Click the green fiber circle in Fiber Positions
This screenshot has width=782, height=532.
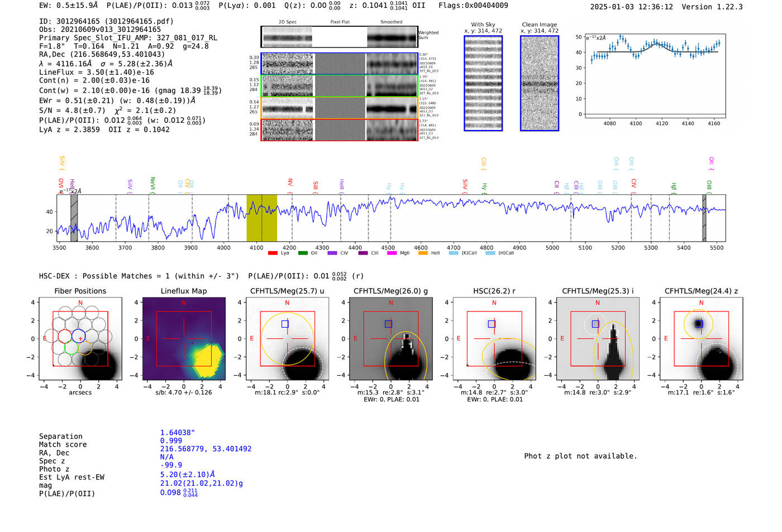(71, 348)
